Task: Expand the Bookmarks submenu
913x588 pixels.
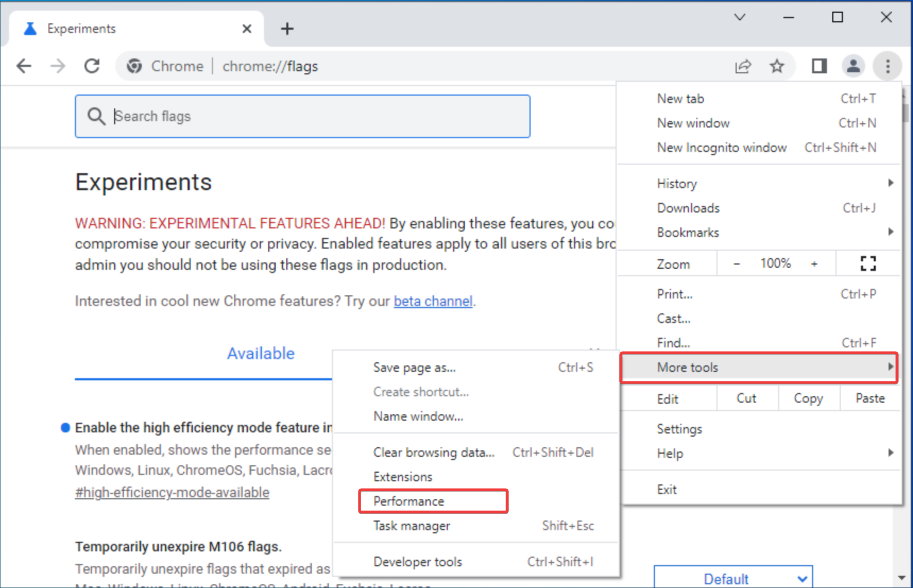Action: 760,233
